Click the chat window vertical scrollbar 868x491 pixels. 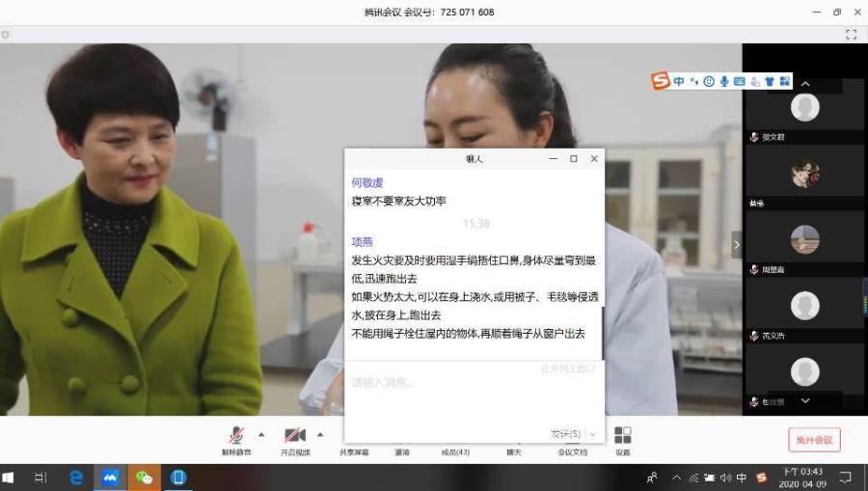pyautogui.click(x=602, y=333)
